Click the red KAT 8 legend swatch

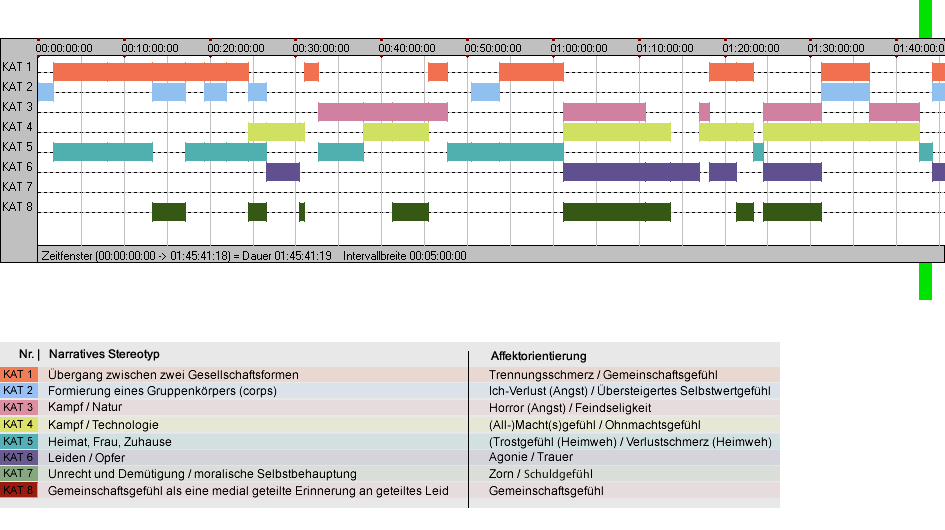[19, 490]
